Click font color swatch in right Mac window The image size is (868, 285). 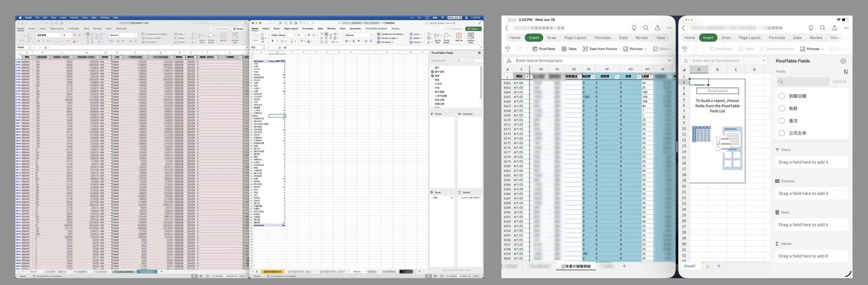point(309,41)
